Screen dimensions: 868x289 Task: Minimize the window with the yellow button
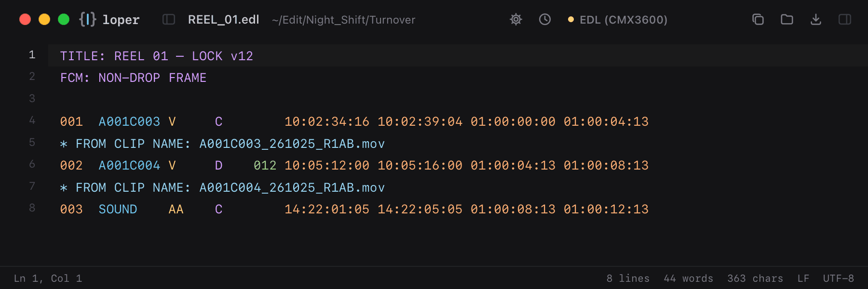pyautogui.click(x=44, y=19)
